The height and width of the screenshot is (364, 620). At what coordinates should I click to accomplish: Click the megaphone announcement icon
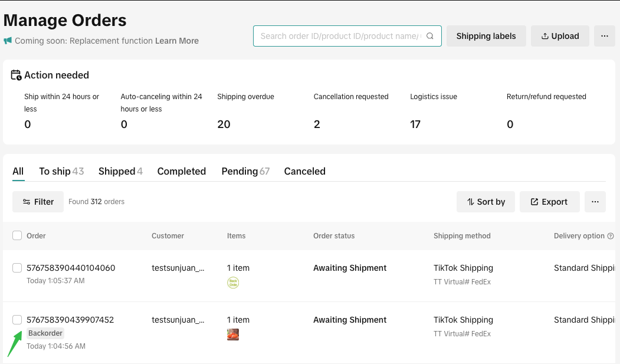click(x=8, y=41)
